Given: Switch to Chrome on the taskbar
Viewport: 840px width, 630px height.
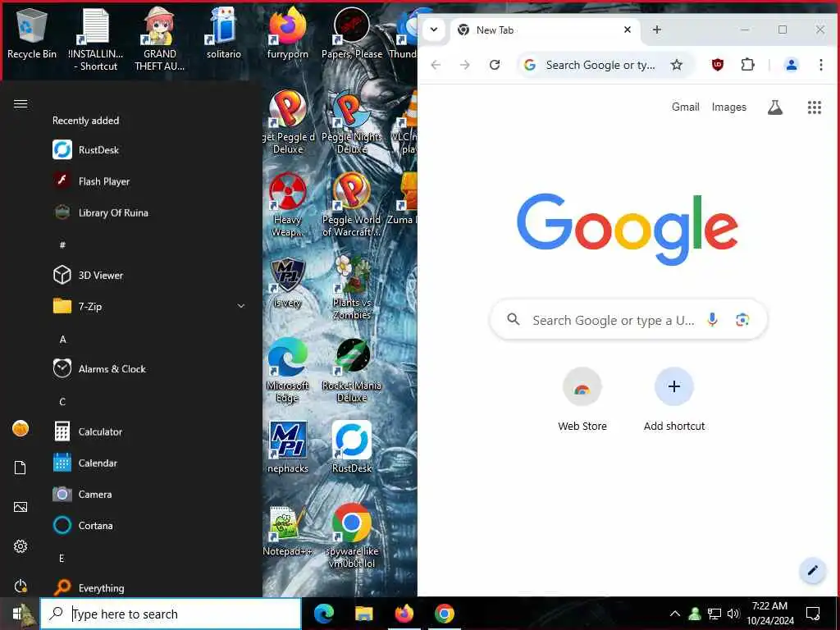Looking at the screenshot, I should point(444,614).
